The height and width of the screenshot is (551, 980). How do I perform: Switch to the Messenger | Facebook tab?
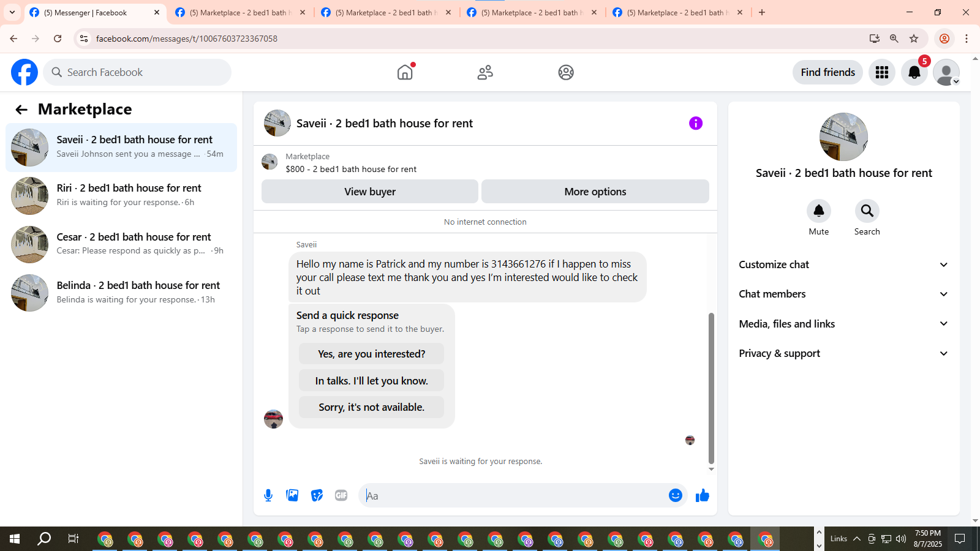coord(95,12)
